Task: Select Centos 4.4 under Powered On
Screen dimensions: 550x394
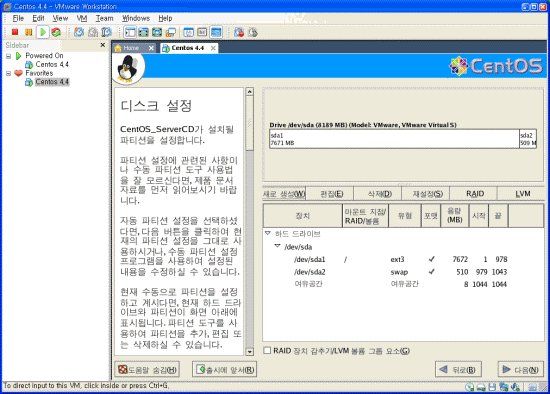Action: coord(52,65)
